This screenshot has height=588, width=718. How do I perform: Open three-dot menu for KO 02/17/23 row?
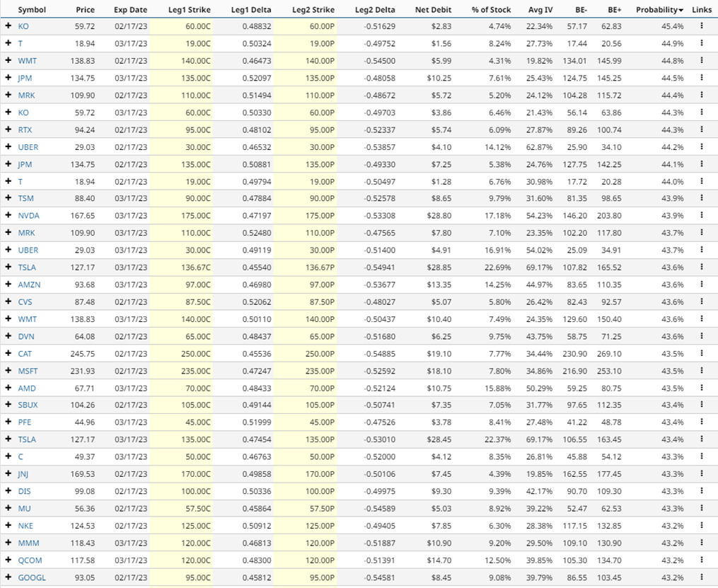(x=701, y=26)
